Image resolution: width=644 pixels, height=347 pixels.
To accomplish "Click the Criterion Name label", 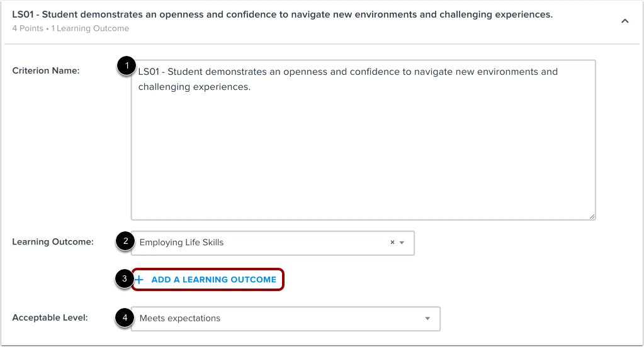I will [46, 71].
